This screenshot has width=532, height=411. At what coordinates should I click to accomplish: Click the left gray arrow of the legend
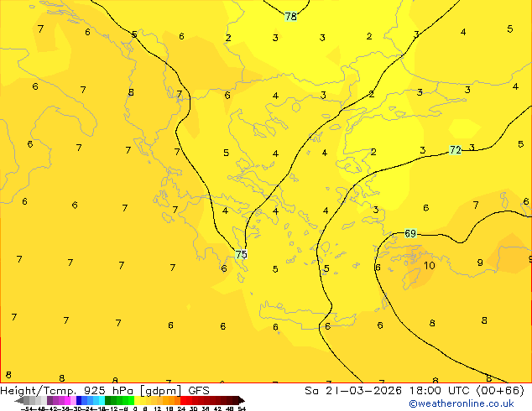(x=19, y=400)
